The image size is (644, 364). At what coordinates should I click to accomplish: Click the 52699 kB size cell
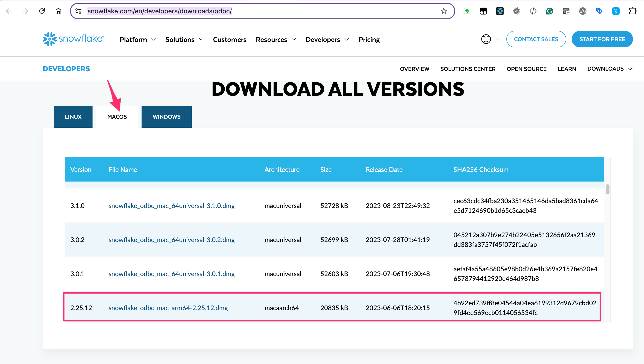pos(334,240)
